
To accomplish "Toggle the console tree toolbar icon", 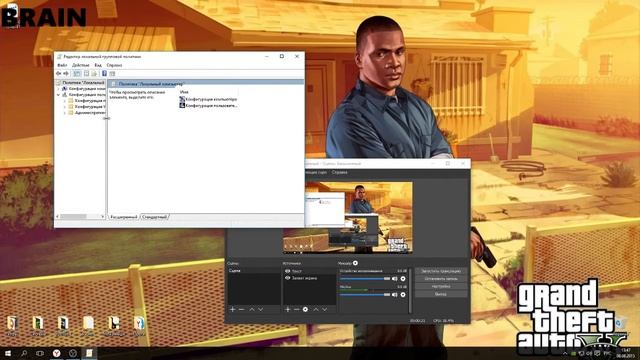I will pyautogui.click(x=77, y=73).
